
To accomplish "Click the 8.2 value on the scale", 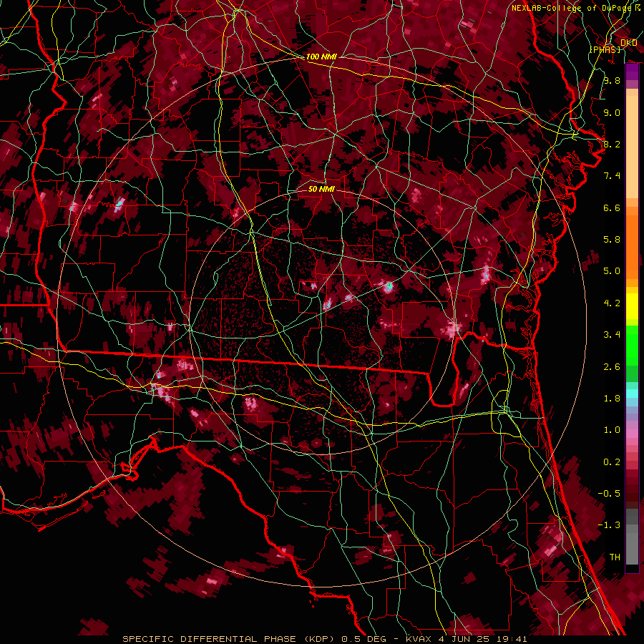I will [x=612, y=144].
